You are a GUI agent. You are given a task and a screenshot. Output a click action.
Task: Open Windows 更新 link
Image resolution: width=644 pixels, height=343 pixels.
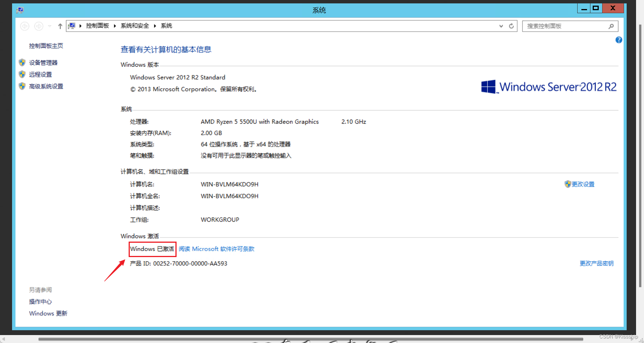[x=48, y=313]
